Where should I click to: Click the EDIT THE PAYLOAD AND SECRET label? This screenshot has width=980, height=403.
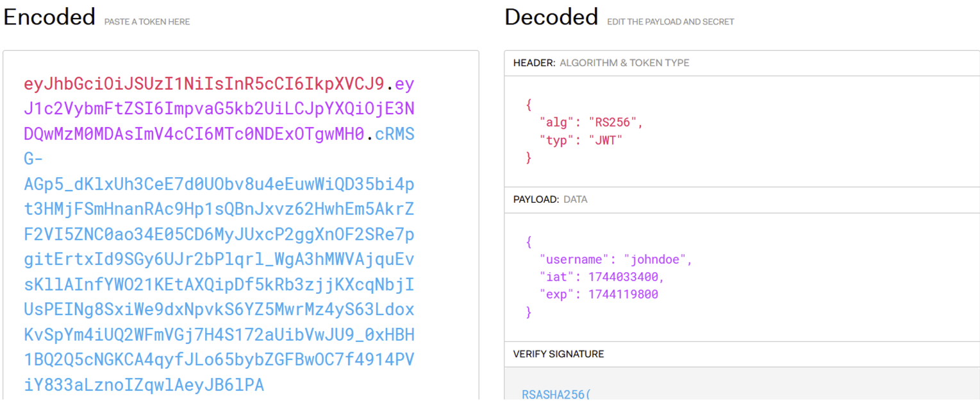670,21
